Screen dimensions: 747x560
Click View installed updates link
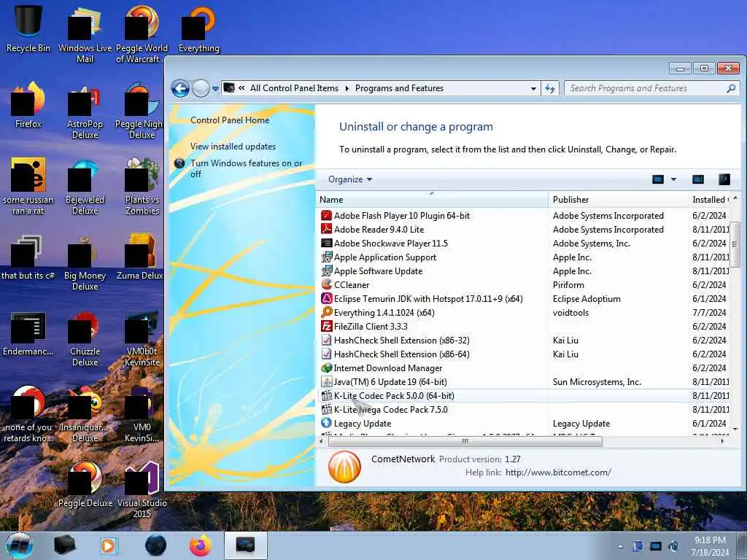click(x=233, y=147)
